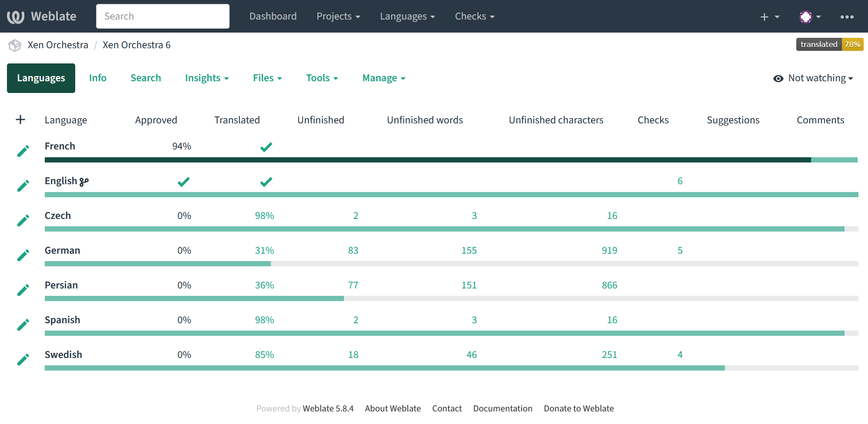This screenshot has height=424, width=868.
Task: Focus the Search input field
Action: tap(163, 17)
